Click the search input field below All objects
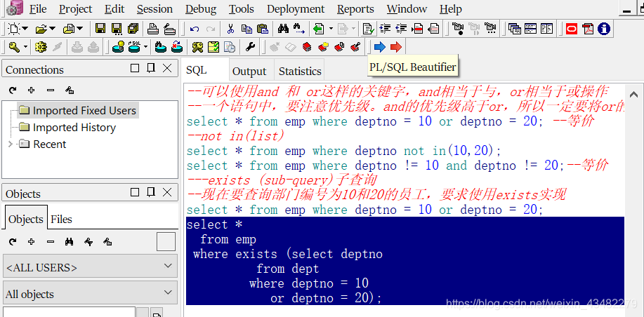 tap(69, 312)
